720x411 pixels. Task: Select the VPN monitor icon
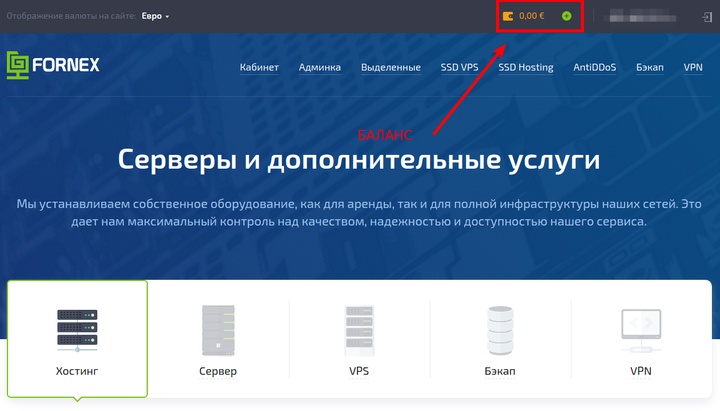641,330
